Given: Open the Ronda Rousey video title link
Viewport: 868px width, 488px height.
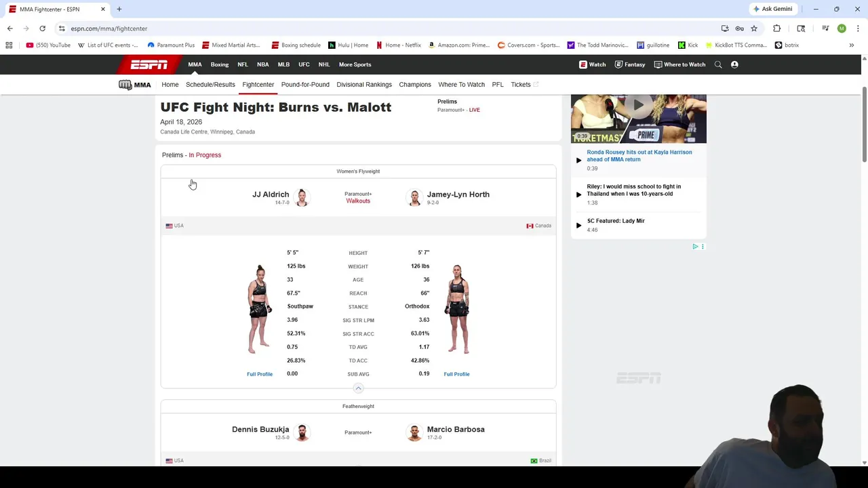Looking at the screenshot, I should [639, 156].
